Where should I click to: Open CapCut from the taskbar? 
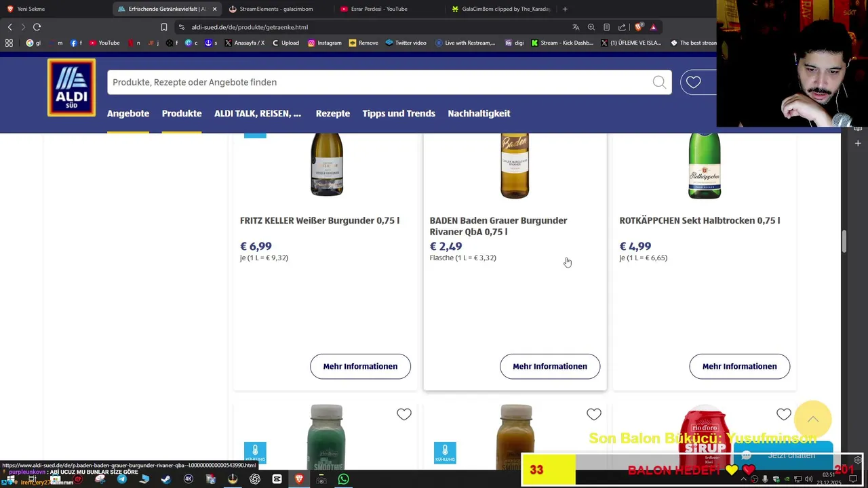click(277, 479)
